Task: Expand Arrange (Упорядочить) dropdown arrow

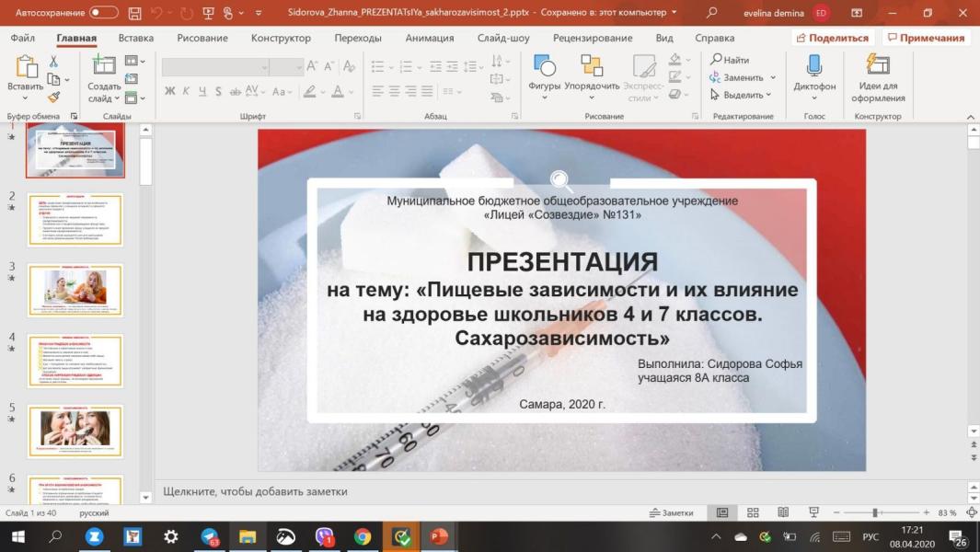Action: [x=592, y=98]
